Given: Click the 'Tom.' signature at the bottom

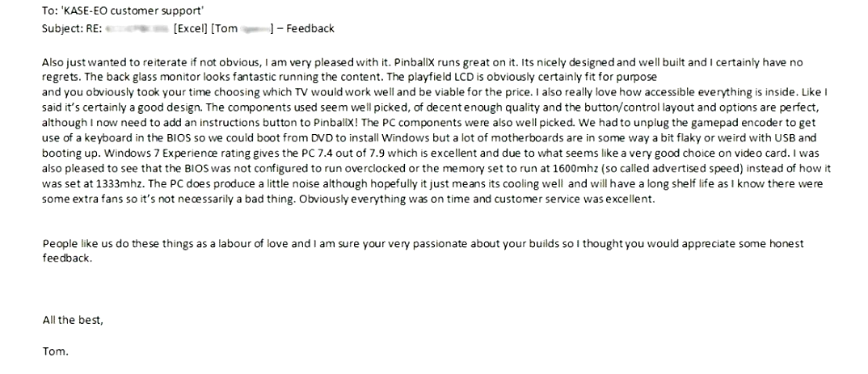Looking at the screenshot, I should click(x=55, y=351).
